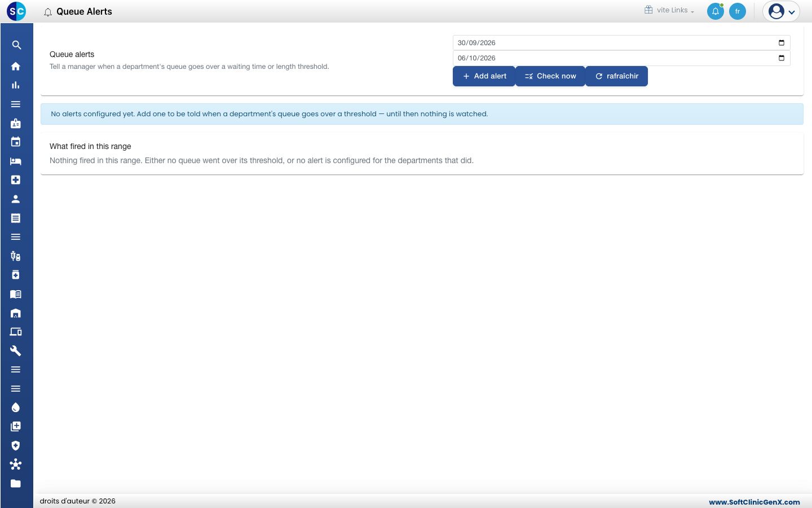This screenshot has height=508, width=812.
Task: Click the pharmacy pills sidebar icon
Action: [16, 256]
